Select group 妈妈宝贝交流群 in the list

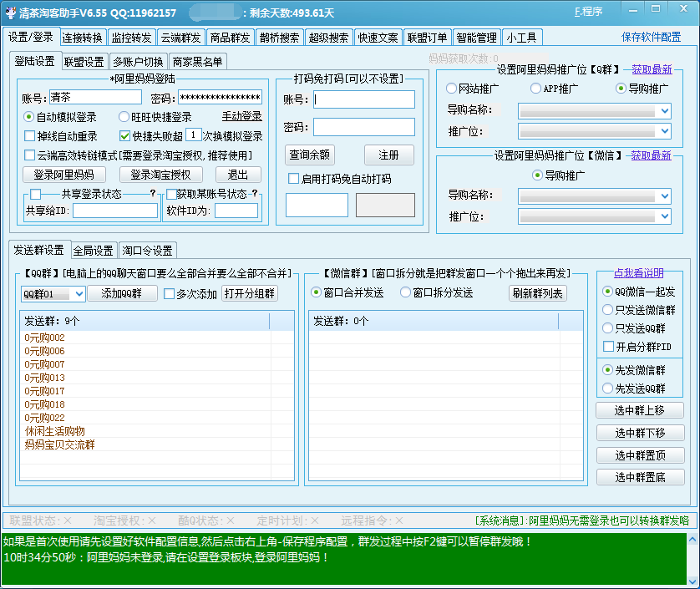(x=59, y=444)
